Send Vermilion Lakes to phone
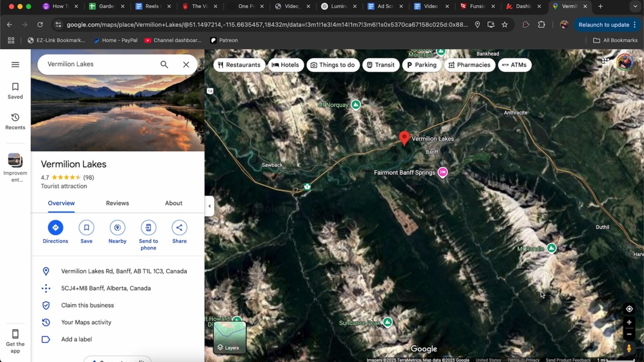Image resolution: width=644 pixels, height=362 pixels. 148,235
